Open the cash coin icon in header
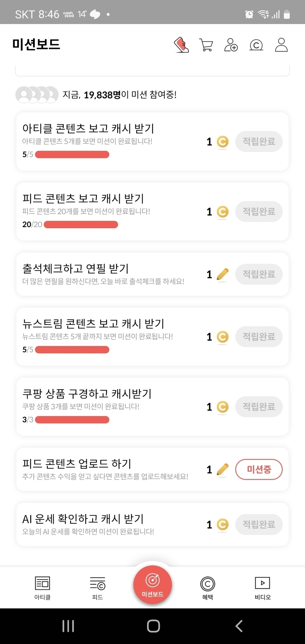This screenshot has height=644, width=305. 256,45
